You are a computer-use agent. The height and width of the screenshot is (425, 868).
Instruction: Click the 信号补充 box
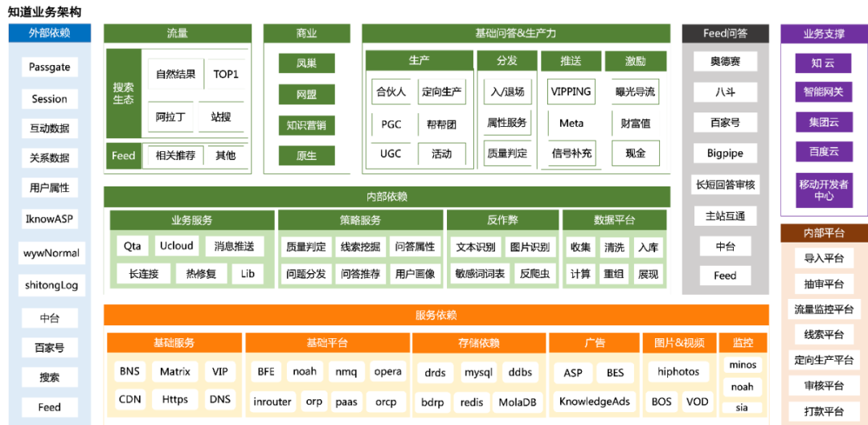point(571,153)
